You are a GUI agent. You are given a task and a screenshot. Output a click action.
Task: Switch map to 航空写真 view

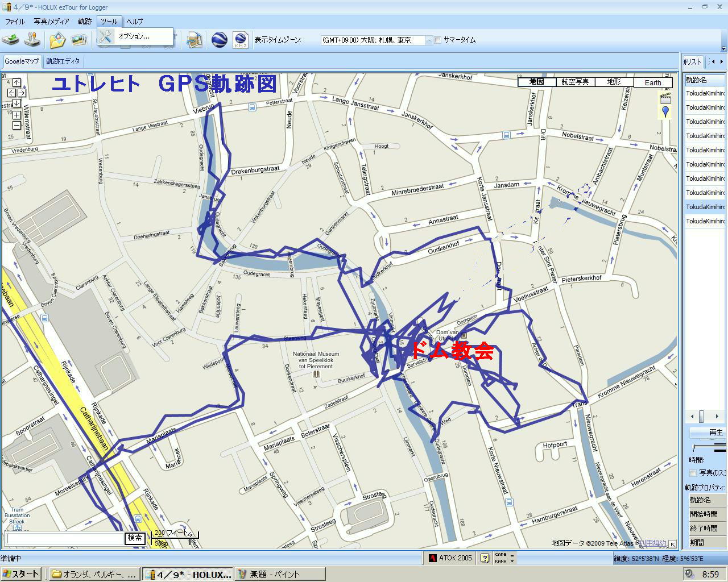click(x=575, y=82)
